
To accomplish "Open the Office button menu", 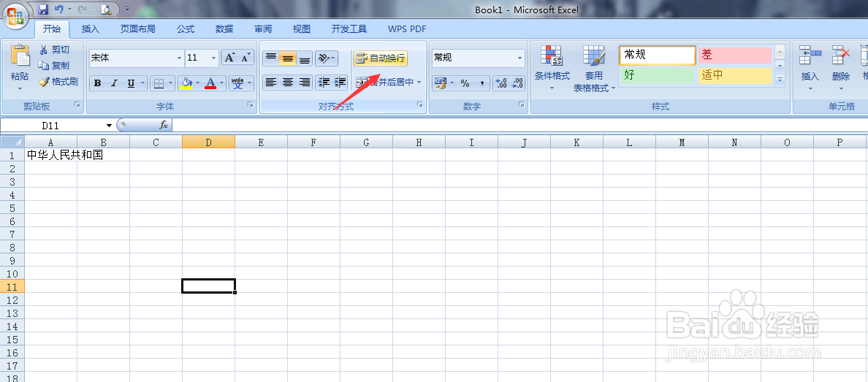I will pyautogui.click(x=15, y=15).
